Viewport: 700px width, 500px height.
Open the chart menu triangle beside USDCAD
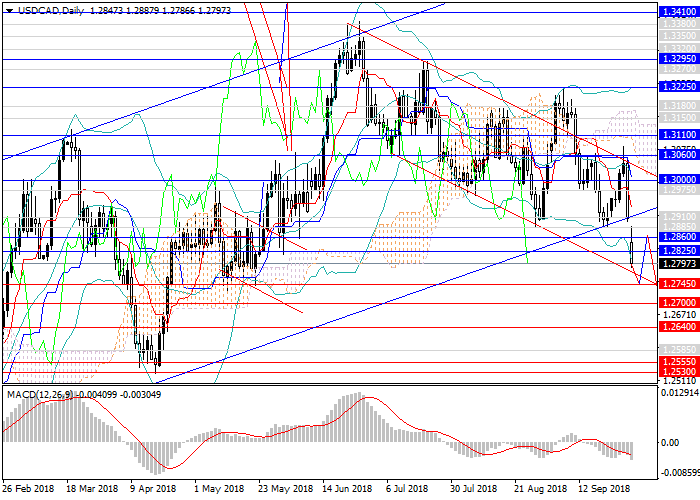(x=10, y=11)
